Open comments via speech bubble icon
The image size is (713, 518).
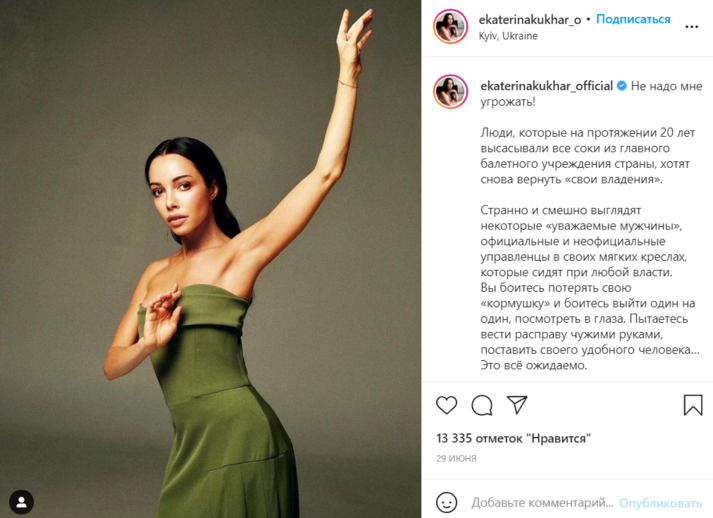(482, 405)
